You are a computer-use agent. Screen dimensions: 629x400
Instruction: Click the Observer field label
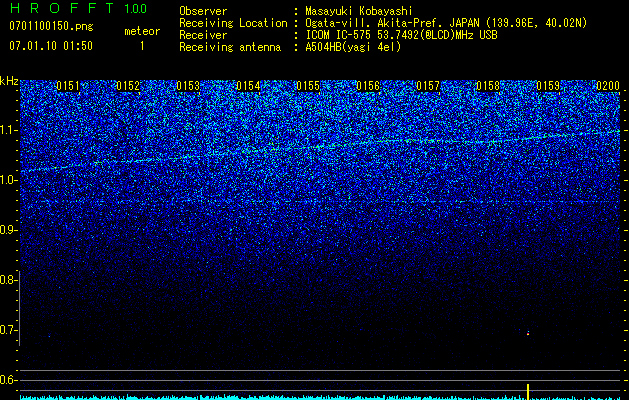click(203, 11)
